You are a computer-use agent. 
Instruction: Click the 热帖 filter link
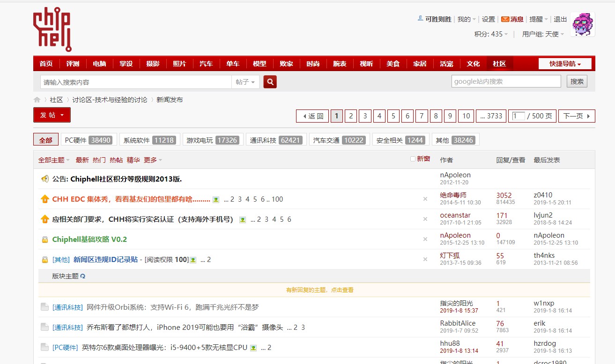tap(116, 160)
